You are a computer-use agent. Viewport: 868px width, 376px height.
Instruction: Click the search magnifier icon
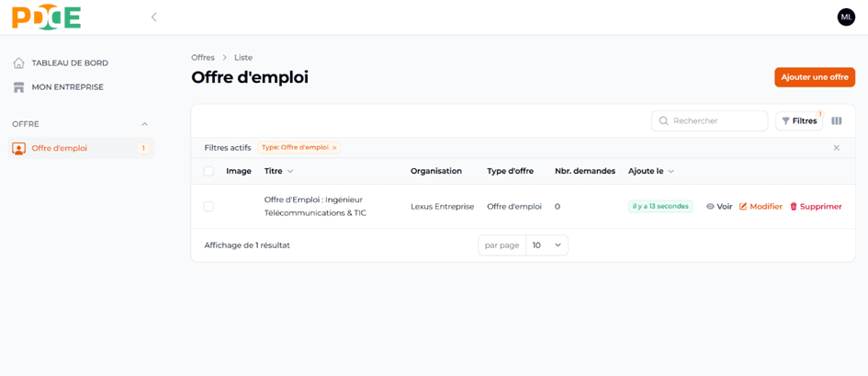click(663, 120)
